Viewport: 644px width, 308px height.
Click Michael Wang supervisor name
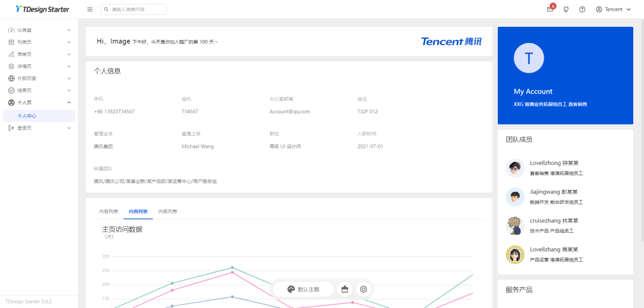[197, 147]
